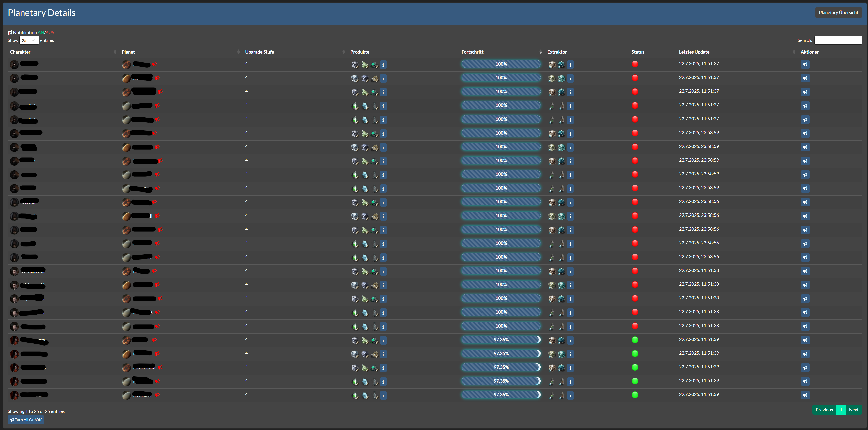Image resolution: width=868 pixels, height=430 pixels.
Task: Click the first row's Aktionen megaphone button
Action: coord(805,64)
